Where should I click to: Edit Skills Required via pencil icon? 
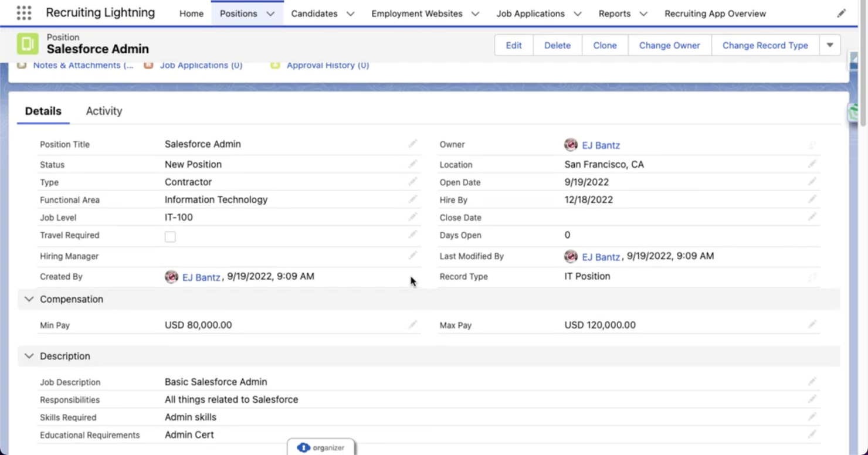point(812,416)
